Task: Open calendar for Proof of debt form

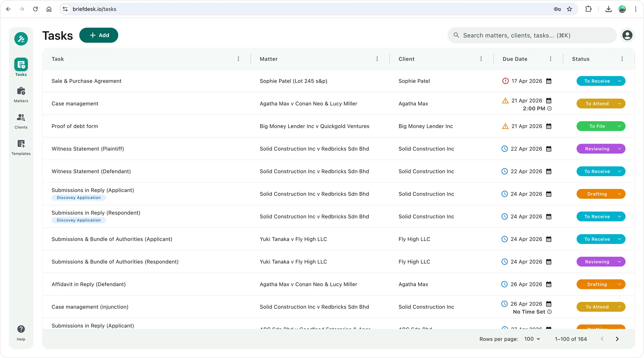Action: pos(549,126)
